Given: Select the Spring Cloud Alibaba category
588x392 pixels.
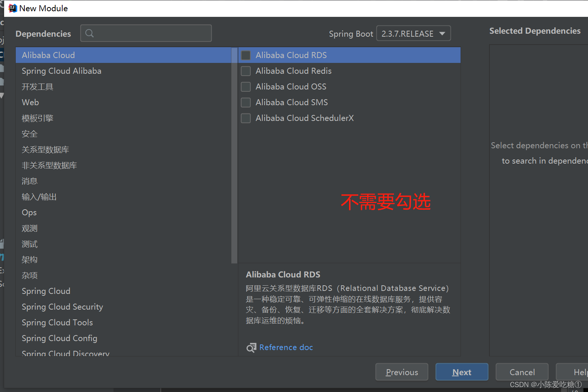Looking at the screenshot, I should coord(124,71).
